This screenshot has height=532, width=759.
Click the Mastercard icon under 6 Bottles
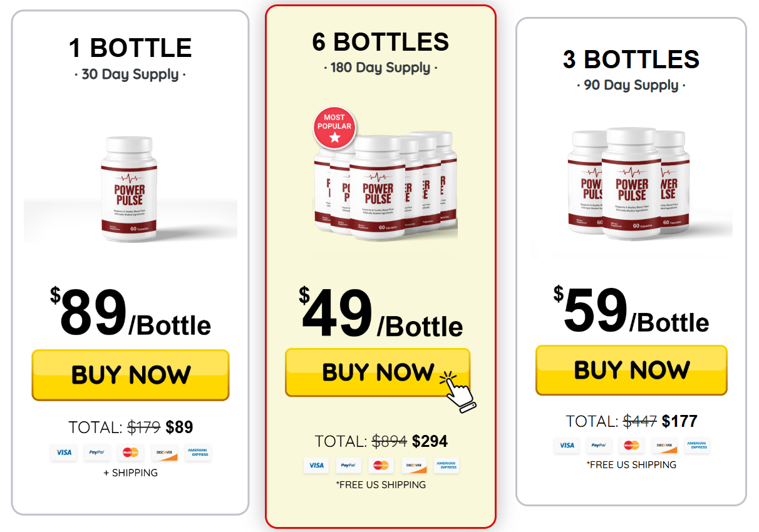coord(381,465)
